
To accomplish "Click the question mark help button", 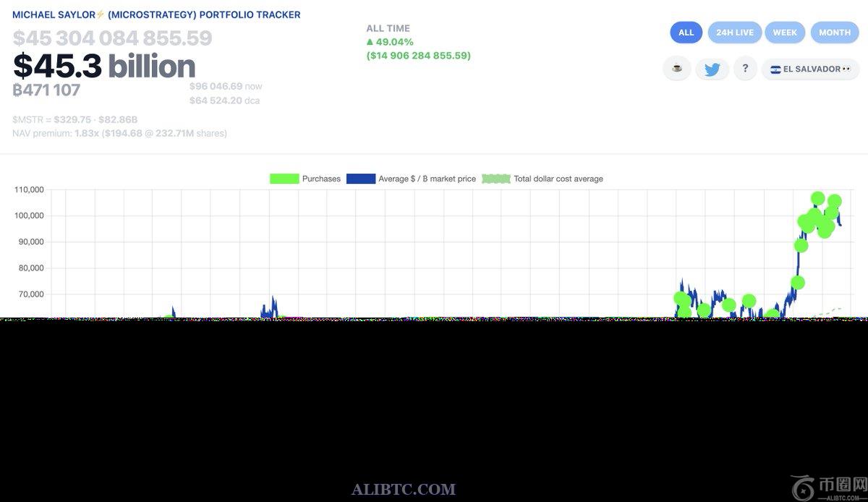I will click(x=745, y=69).
